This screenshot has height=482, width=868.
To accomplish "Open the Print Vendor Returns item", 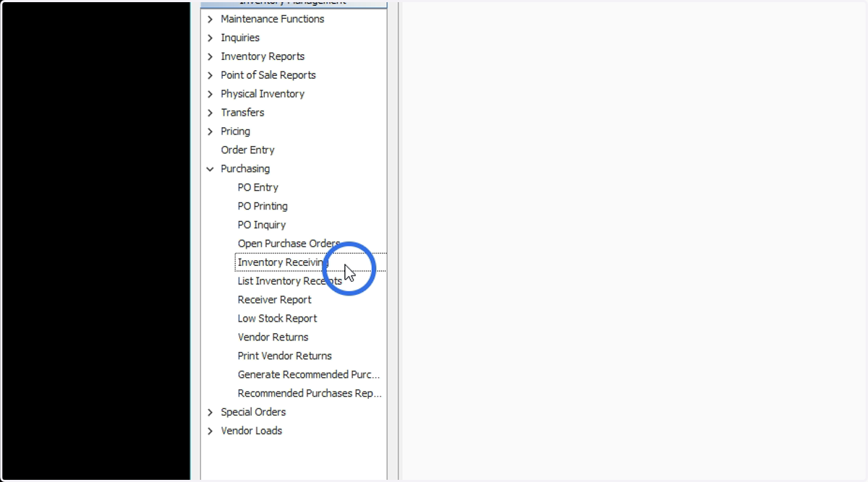I will [284, 356].
